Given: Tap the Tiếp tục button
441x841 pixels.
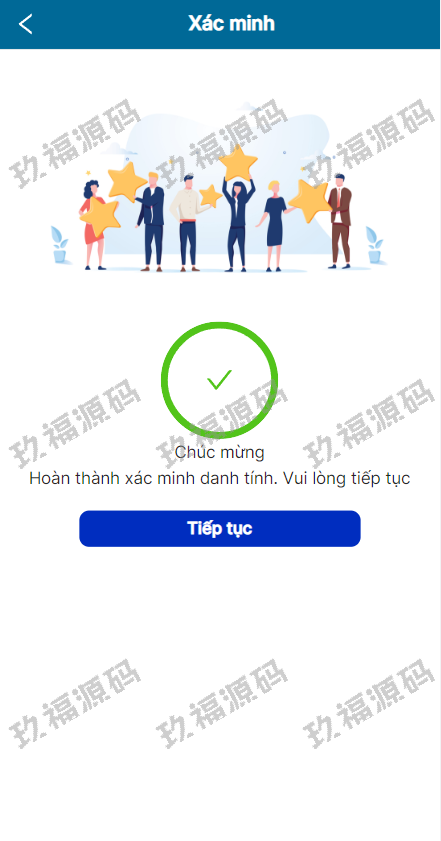Looking at the screenshot, I should 220,529.
